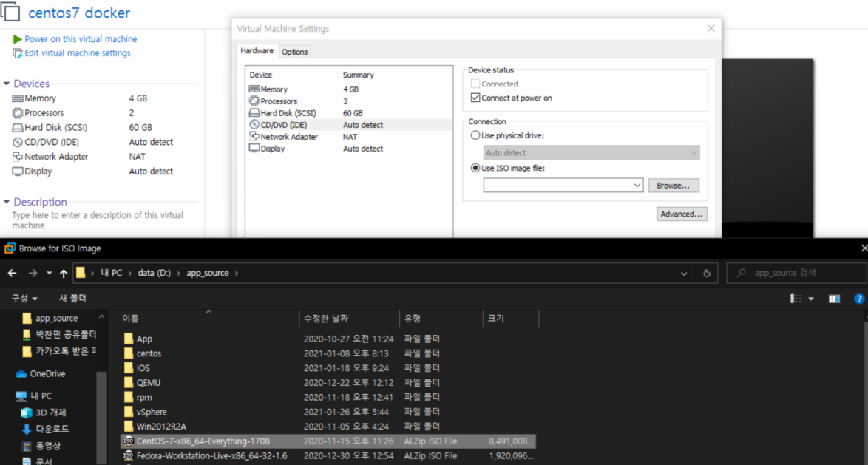Click Memory icon in Devices sidebar
The height and width of the screenshot is (465, 868).
(x=18, y=98)
